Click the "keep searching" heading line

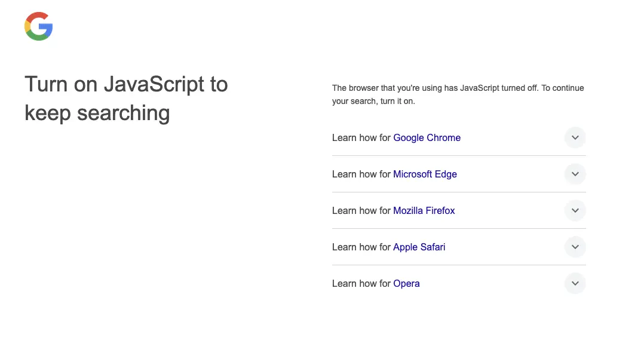[x=97, y=113]
